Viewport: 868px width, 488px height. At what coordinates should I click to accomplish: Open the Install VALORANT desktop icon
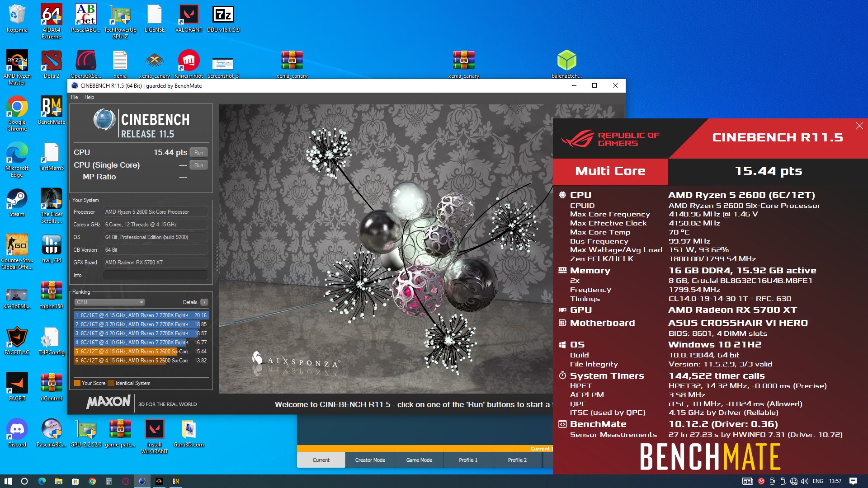[154, 436]
